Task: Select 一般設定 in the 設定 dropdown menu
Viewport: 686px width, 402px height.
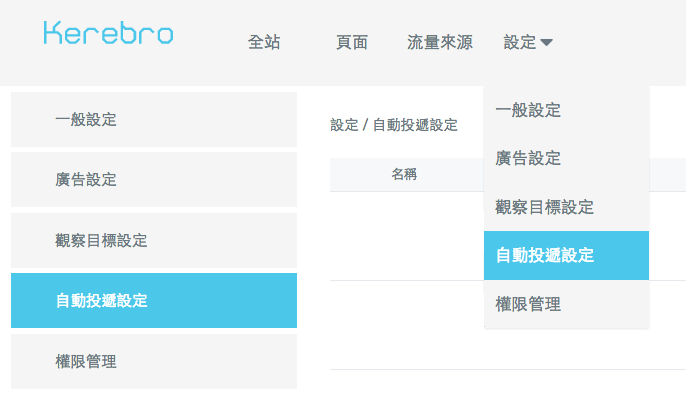Action: tap(566, 109)
